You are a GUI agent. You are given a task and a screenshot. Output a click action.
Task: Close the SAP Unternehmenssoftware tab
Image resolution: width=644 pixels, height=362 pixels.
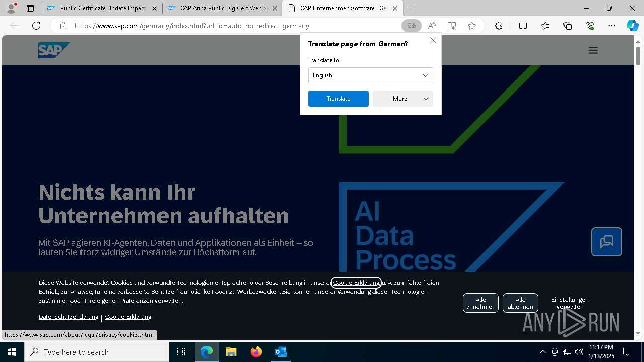(x=395, y=8)
